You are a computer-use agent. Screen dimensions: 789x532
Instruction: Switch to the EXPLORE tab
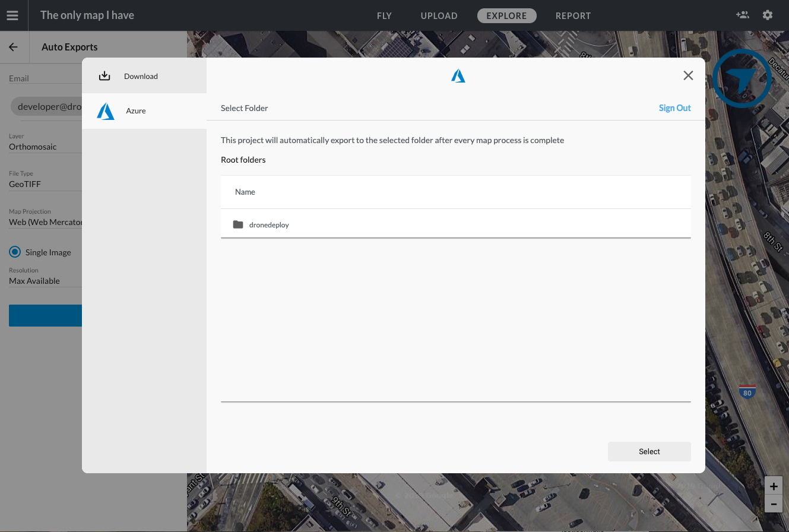[506, 16]
